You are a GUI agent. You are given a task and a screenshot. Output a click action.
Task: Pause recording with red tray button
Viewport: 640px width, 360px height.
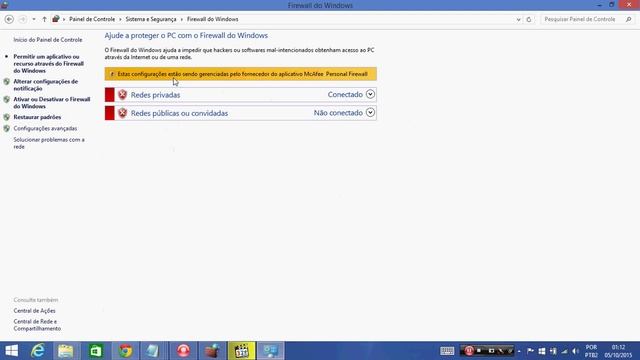(x=469, y=351)
